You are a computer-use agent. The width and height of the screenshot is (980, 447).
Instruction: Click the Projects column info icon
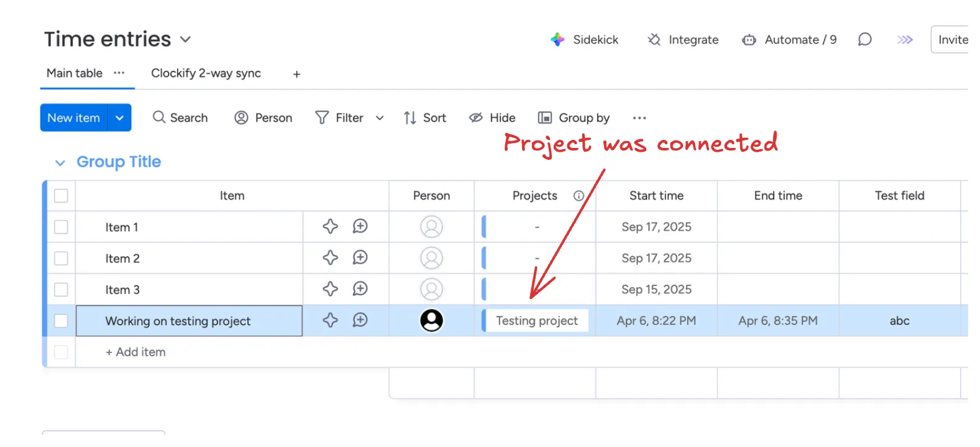coord(579,196)
